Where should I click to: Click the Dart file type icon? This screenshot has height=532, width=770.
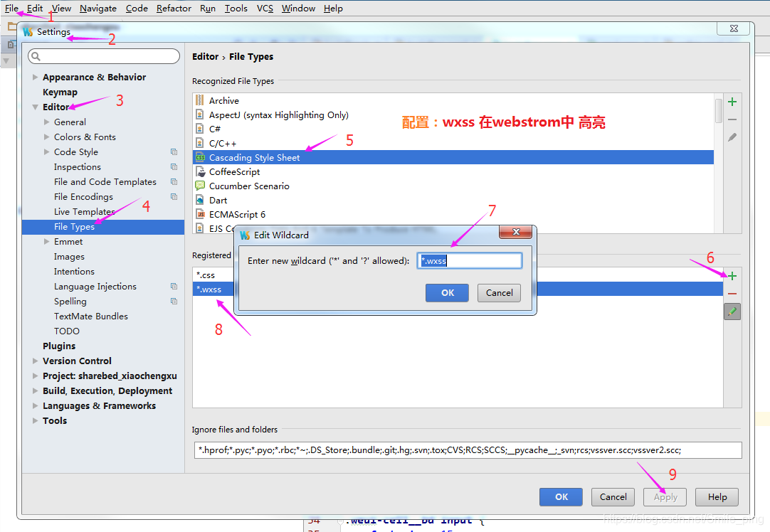click(199, 200)
